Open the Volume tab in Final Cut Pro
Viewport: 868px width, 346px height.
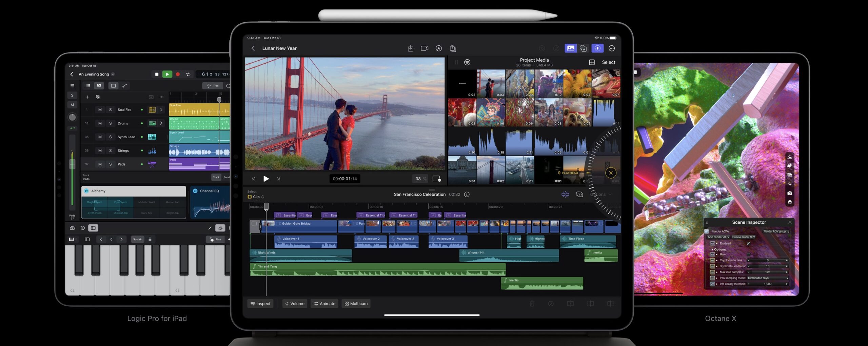pyautogui.click(x=295, y=304)
